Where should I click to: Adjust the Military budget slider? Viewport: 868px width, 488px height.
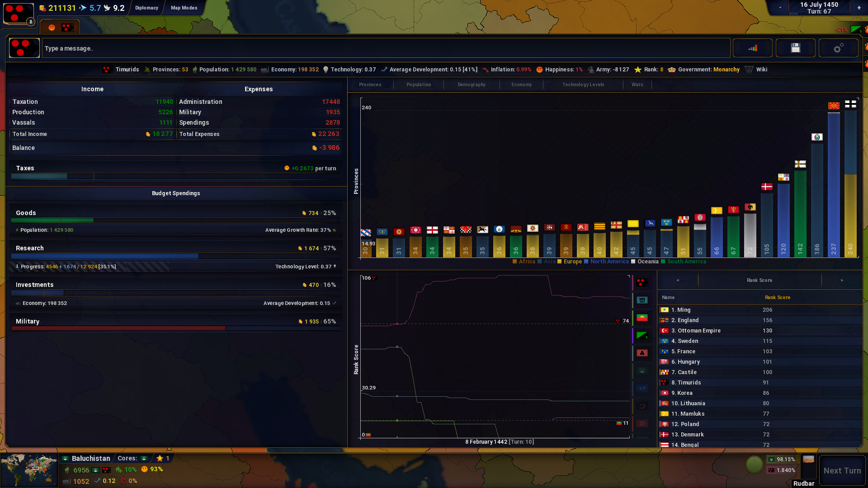click(176, 328)
